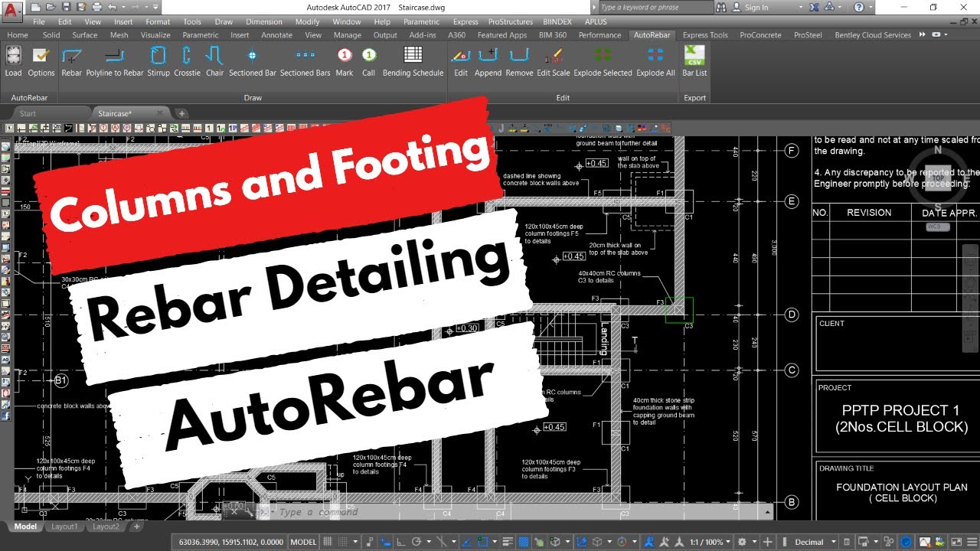
Task: Toggle transparency display in status bar
Action: (x=524, y=542)
